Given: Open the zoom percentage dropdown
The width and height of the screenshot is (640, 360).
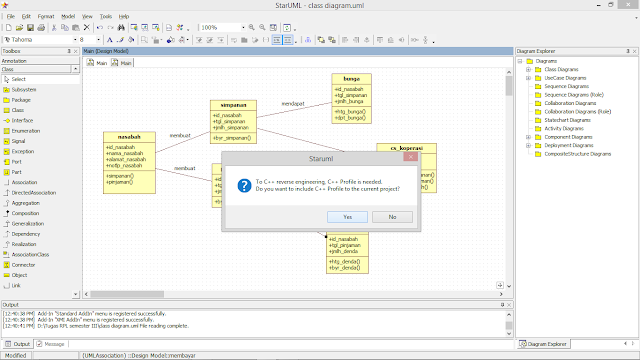Looking at the screenshot, I should coord(243,27).
